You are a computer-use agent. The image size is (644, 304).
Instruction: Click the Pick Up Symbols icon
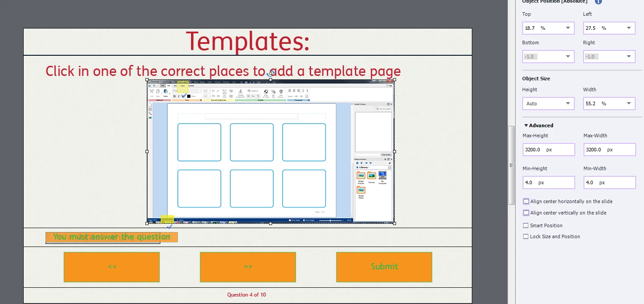(377, 108)
